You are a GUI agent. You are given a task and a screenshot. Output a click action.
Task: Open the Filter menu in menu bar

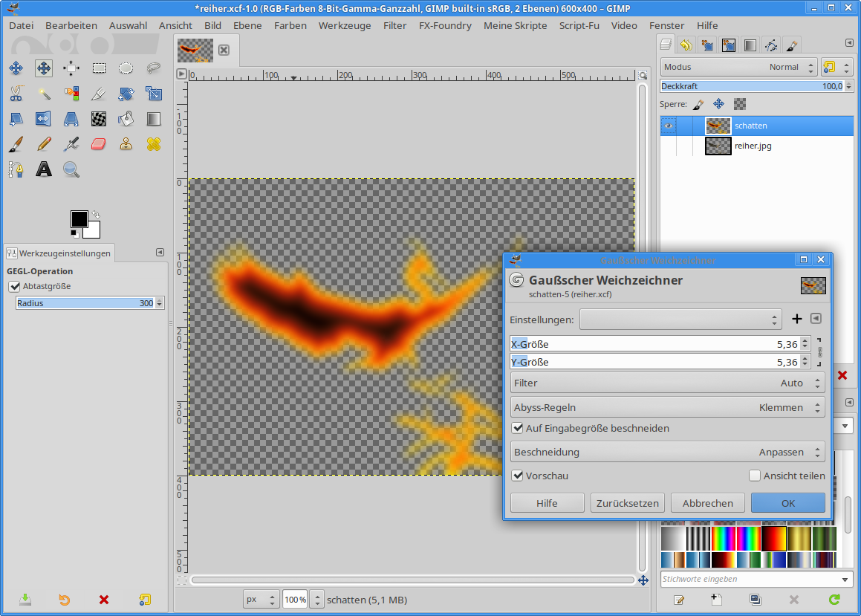(x=394, y=25)
